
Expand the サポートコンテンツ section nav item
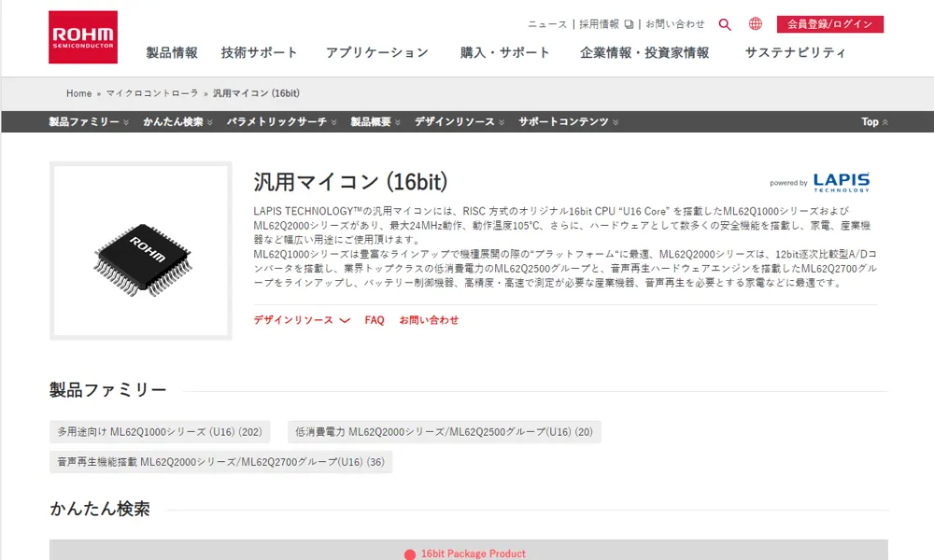click(x=568, y=121)
